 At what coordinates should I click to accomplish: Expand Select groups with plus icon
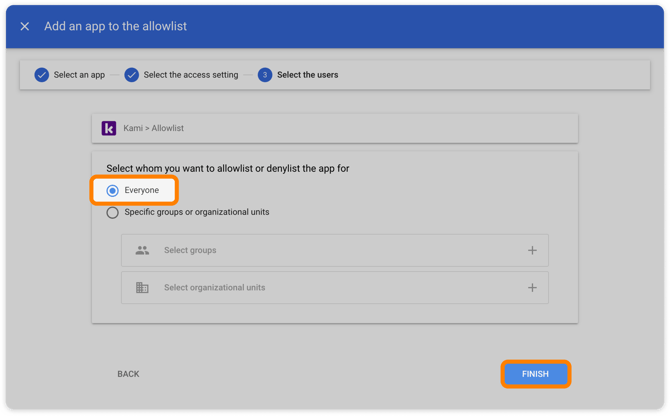coord(532,250)
